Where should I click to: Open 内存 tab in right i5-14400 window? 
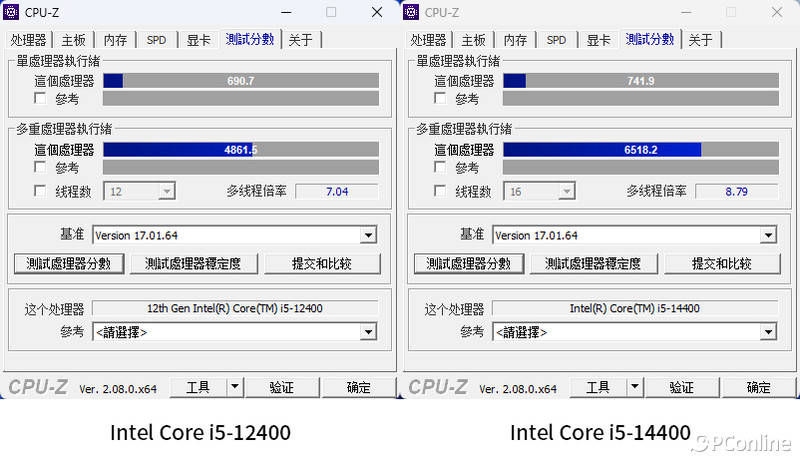(515, 40)
